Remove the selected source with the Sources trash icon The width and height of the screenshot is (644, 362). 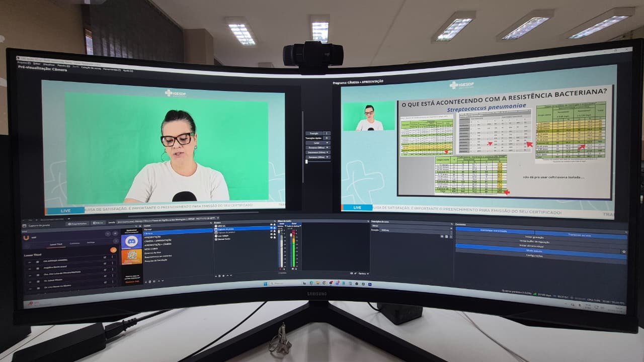(x=220, y=276)
